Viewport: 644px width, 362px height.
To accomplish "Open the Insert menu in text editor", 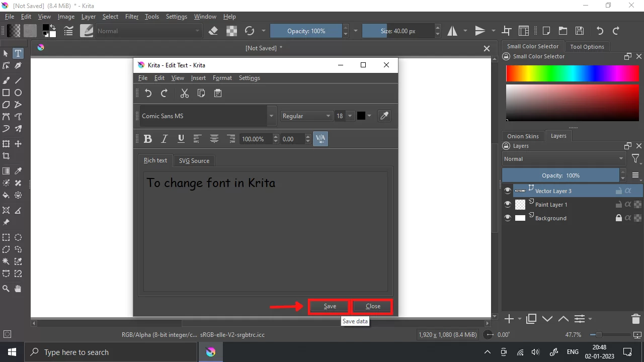I will click(198, 78).
